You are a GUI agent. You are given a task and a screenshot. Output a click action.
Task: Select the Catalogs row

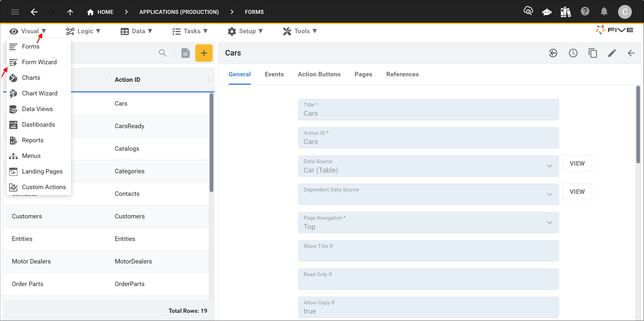point(106,149)
